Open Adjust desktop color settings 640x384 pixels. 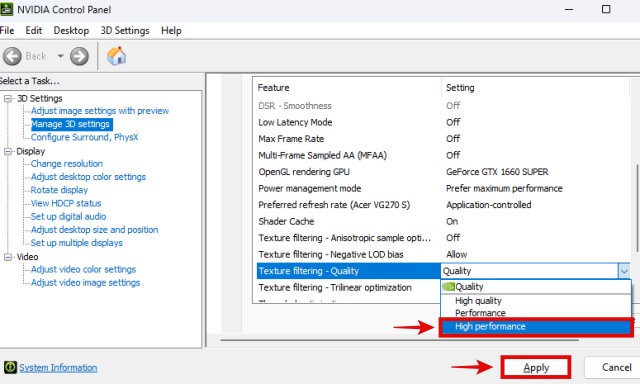88,177
